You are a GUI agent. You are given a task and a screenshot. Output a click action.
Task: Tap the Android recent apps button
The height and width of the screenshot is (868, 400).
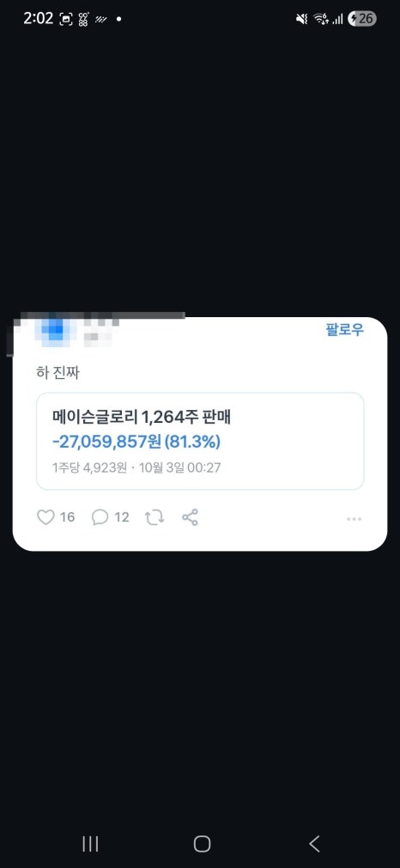[x=90, y=844]
